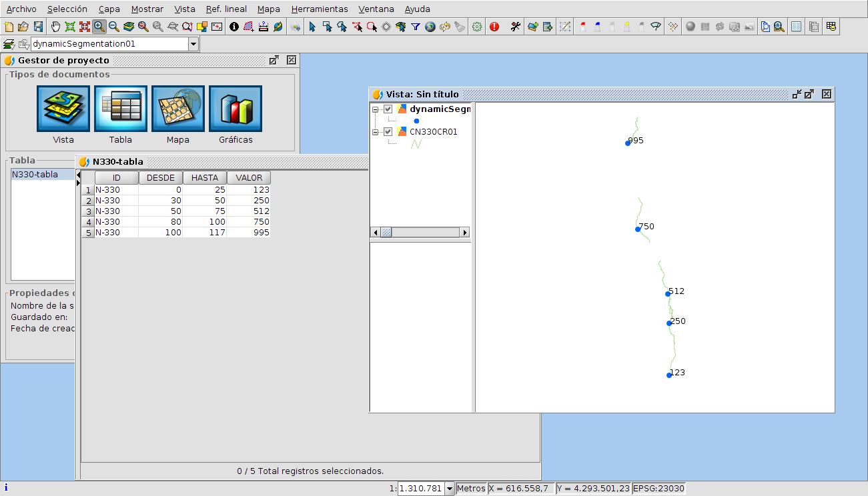868x496 pixels.
Task: Click the zoom out magnifier icon
Action: pos(114,27)
